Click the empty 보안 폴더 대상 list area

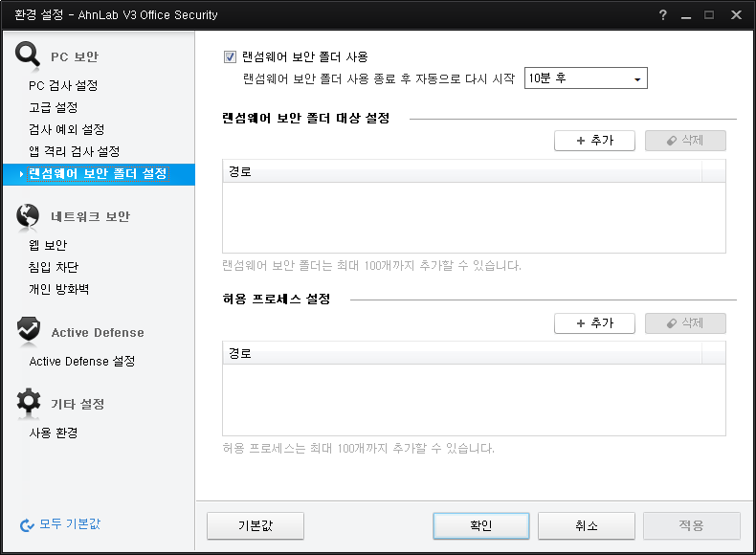pos(474,217)
